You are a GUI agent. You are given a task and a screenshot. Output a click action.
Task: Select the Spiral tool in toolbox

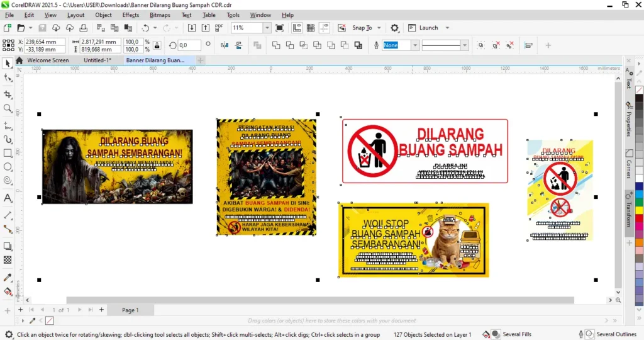click(8, 180)
